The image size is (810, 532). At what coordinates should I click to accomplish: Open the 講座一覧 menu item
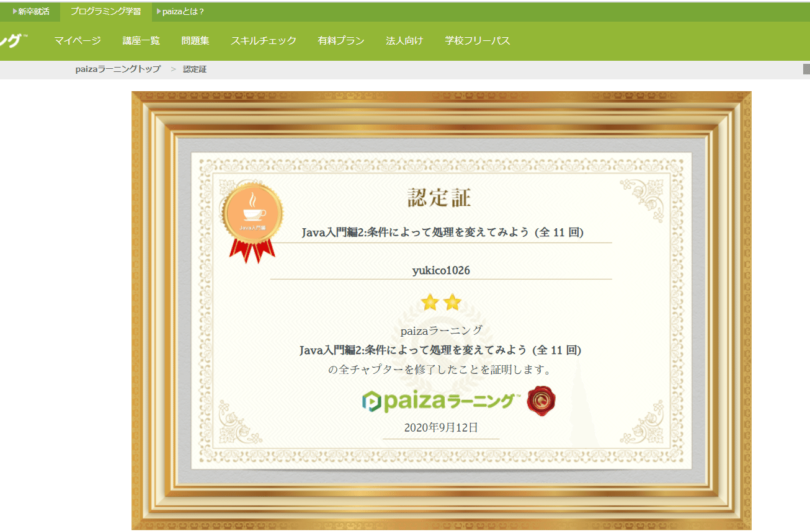(141, 40)
